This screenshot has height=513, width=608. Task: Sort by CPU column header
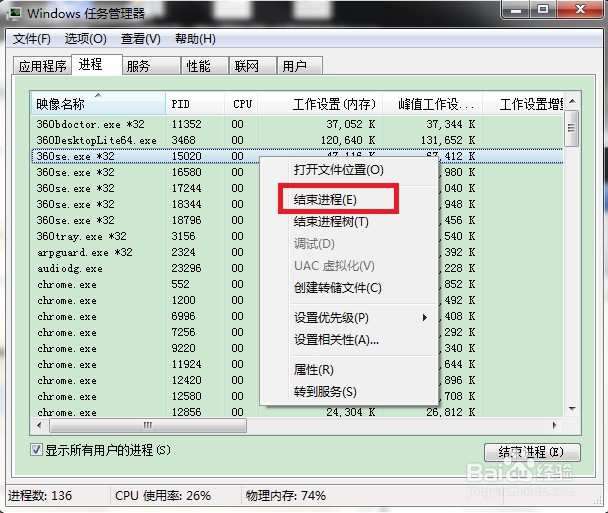[x=241, y=104]
